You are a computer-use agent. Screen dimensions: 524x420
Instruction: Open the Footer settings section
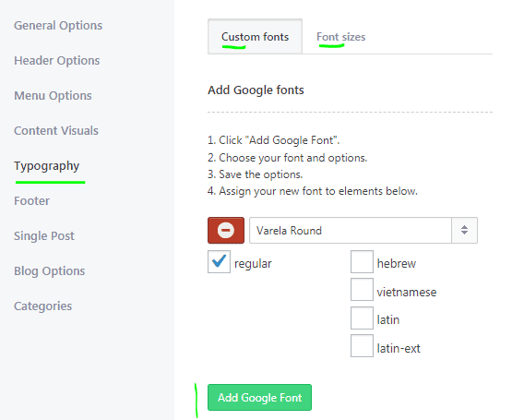[x=31, y=200]
